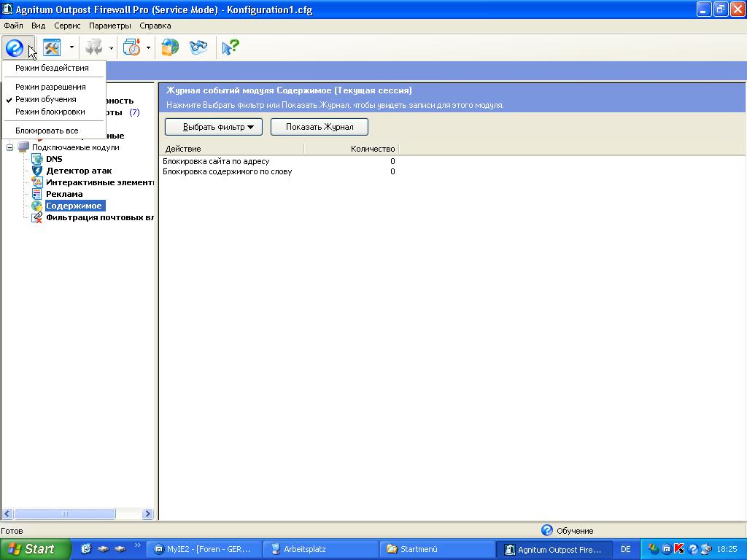Switch to Startmenü taskbar button
747x560 pixels.
[x=438, y=549]
